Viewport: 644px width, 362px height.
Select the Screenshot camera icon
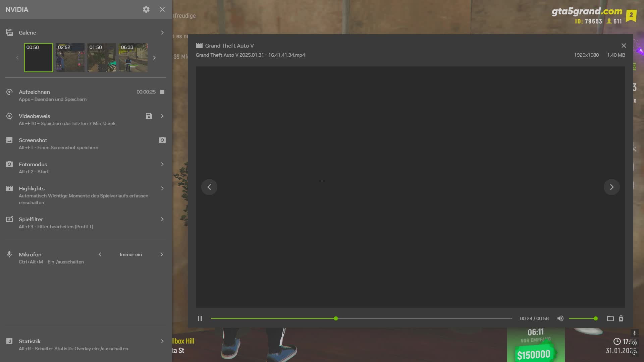point(162,140)
